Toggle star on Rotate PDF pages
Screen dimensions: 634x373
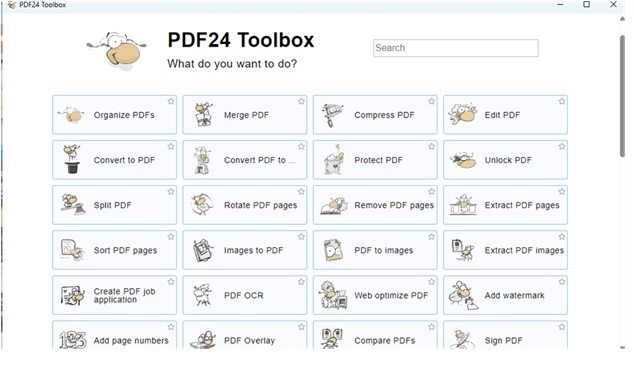pos(301,191)
